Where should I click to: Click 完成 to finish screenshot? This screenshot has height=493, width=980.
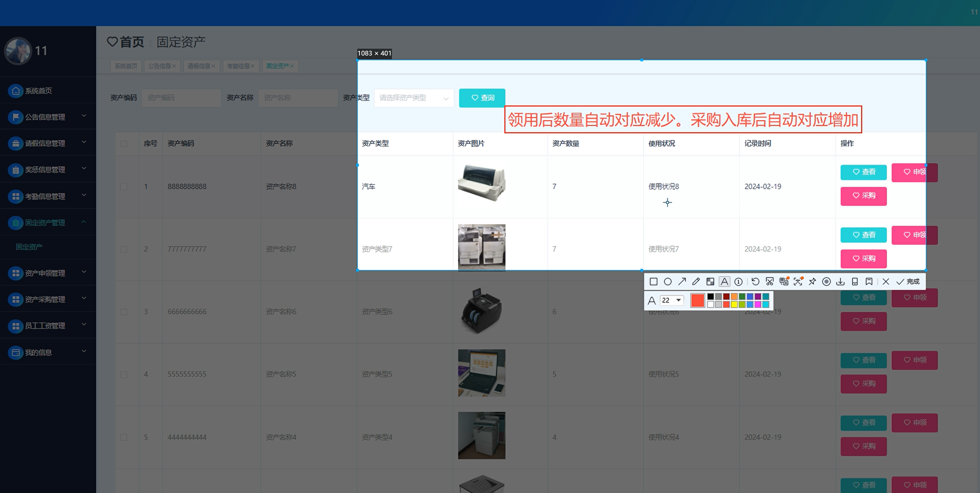[908, 281]
